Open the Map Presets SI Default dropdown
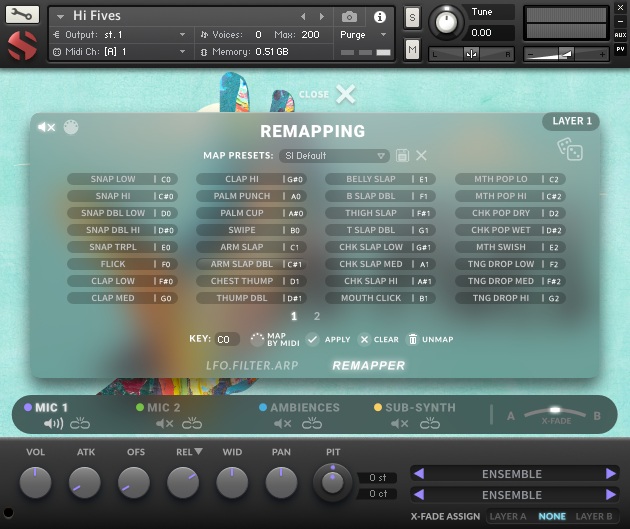This screenshot has height=529, width=630. pos(334,155)
